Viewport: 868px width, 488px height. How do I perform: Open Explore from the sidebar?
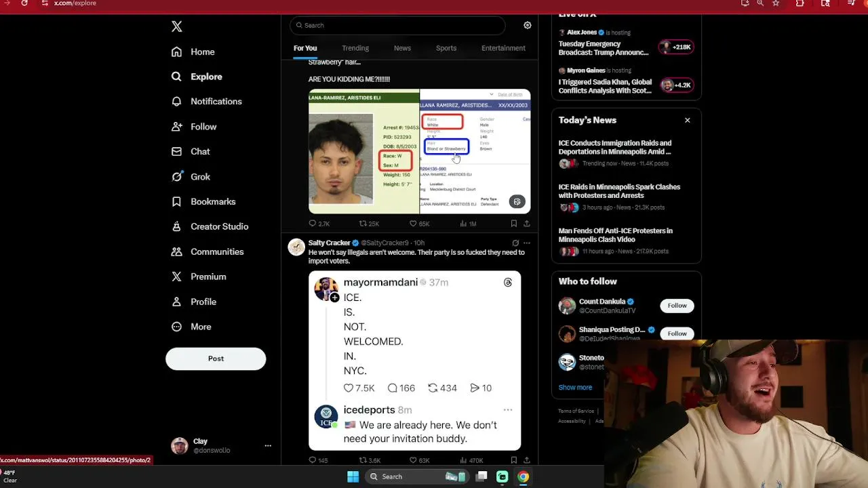coord(197,77)
